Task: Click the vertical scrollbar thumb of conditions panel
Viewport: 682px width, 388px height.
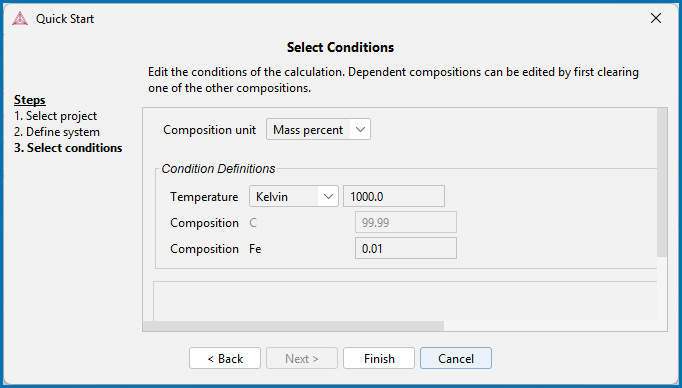Action: [x=662, y=182]
